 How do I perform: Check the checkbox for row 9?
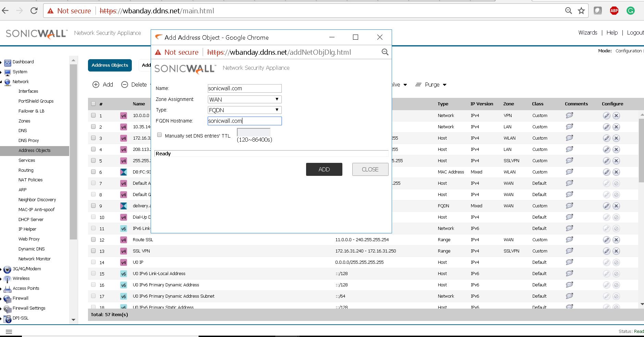(93, 206)
